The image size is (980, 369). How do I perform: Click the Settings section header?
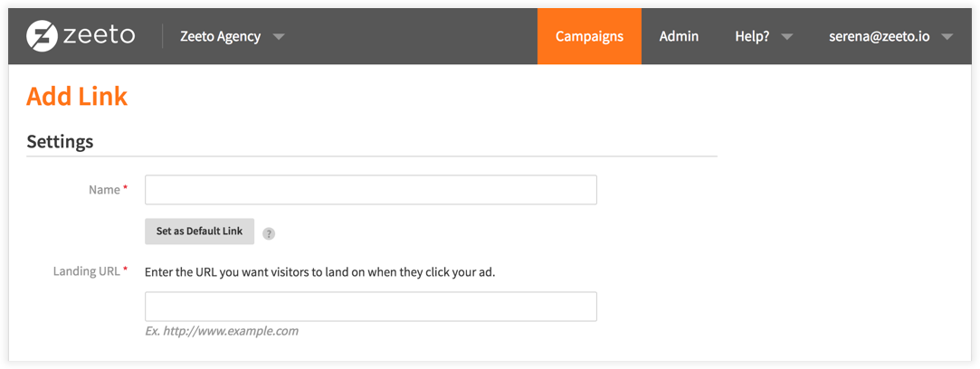click(x=60, y=141)
